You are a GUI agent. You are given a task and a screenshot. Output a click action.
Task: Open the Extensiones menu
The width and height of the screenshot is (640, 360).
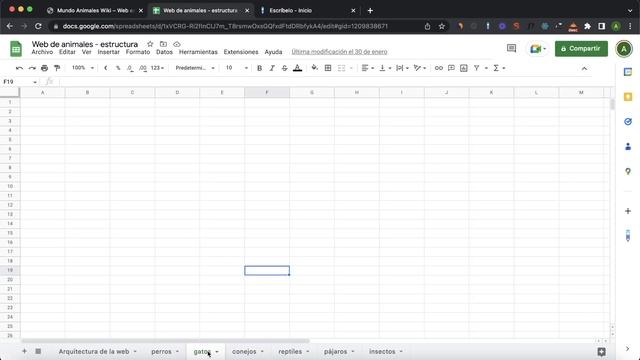pyautogui.click(x=241, y=52)
